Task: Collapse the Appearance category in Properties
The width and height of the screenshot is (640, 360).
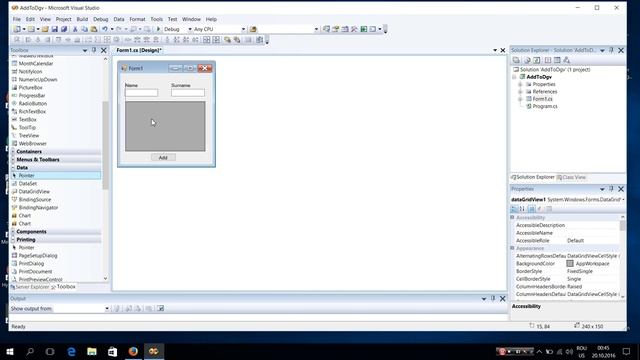Action: pos(512,248)
